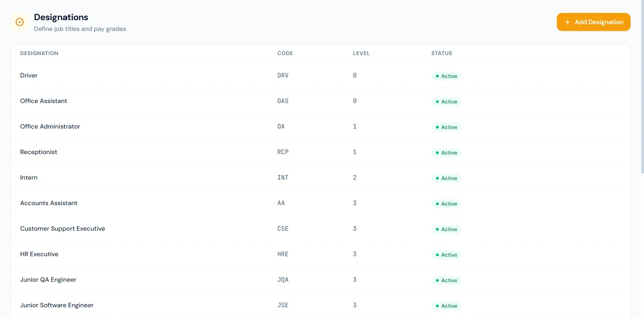Click the level 2 value for Intern
Image resolution: width=644 pixels, height=318 pixels.
355,177
